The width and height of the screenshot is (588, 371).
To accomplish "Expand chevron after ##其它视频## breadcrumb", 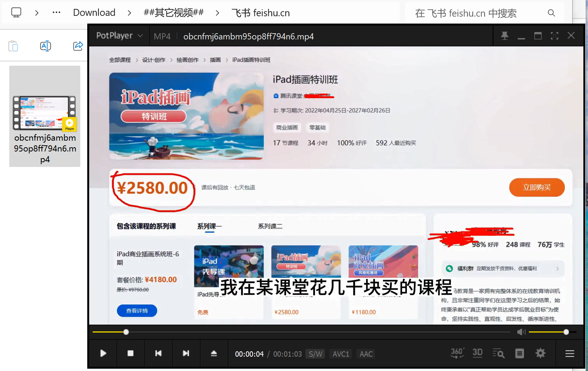I will pyautogui.click(x=217, y=13).
